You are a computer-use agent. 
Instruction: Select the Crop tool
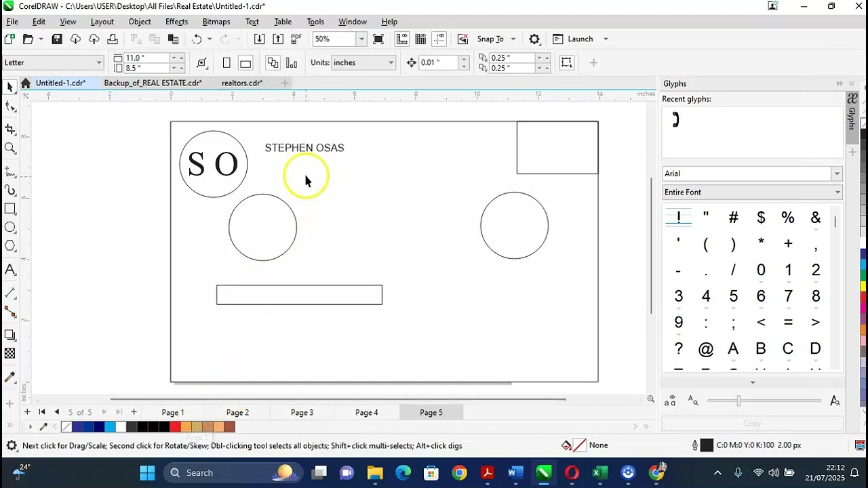[x=10, y=129]
